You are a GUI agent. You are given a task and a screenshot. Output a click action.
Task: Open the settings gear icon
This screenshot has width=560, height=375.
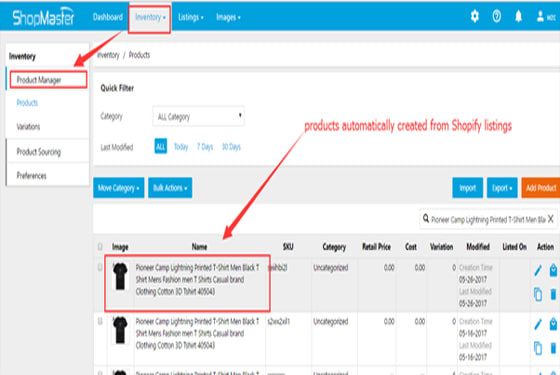point(475,16)
